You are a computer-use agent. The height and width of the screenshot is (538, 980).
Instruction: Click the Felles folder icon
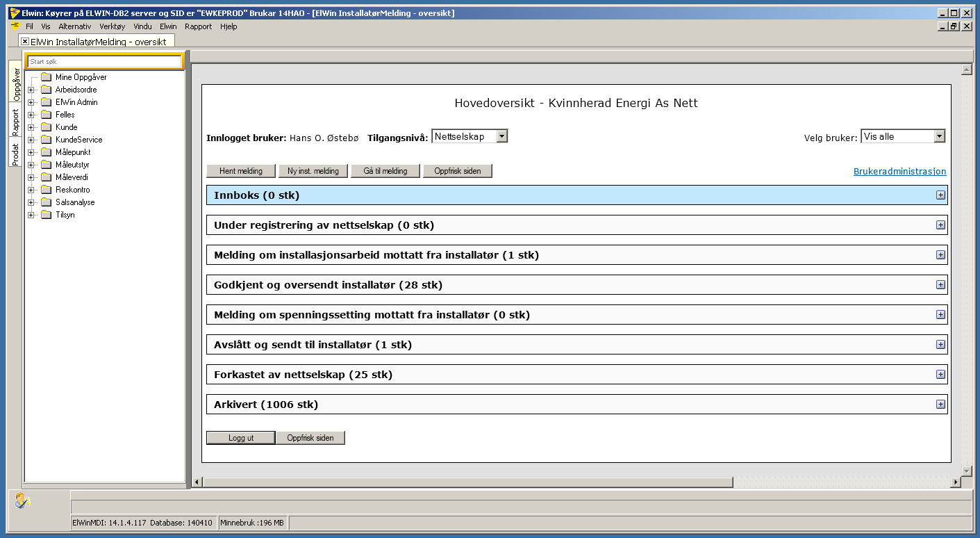tap(47, 115)
